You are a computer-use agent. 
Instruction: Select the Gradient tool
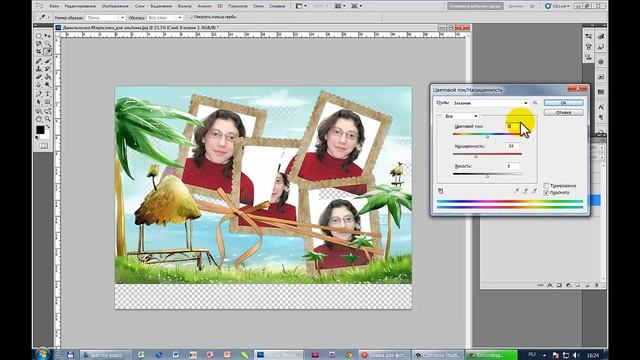click(48, 76)
